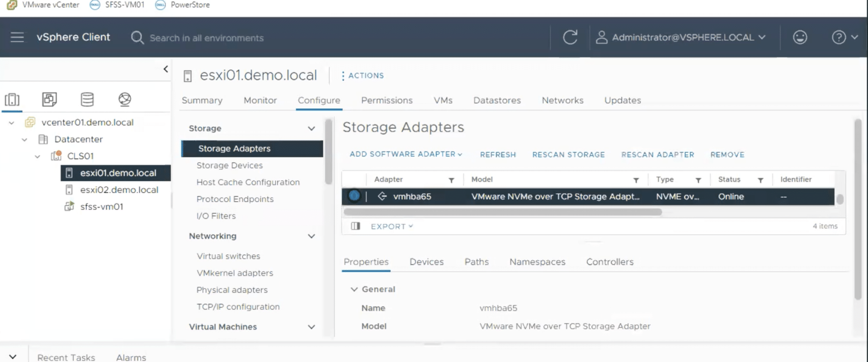Open the Recent Tasks panel tab
The image size is (868, 362).
66,357
